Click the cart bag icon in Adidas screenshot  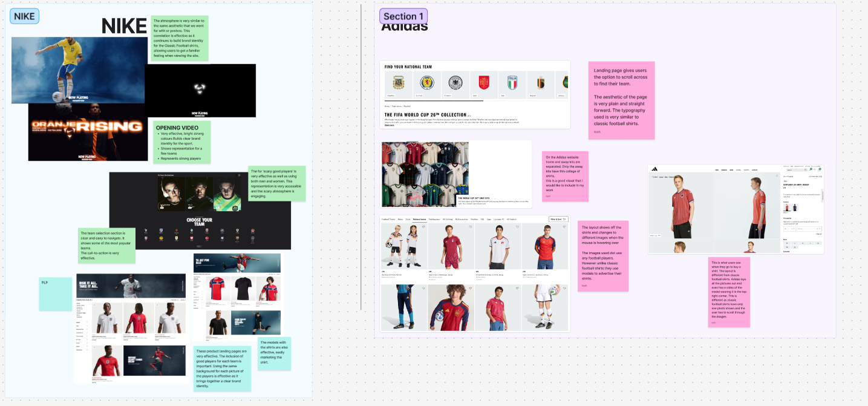point(820,169)
